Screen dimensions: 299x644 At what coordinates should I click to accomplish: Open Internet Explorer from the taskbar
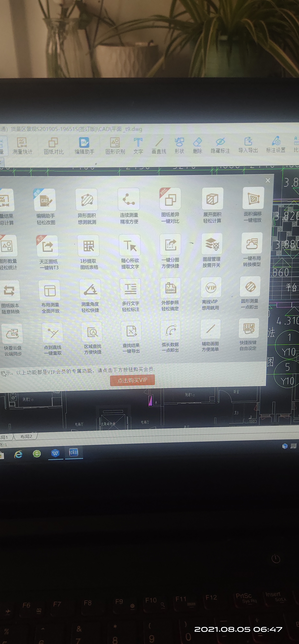(18, 454)
